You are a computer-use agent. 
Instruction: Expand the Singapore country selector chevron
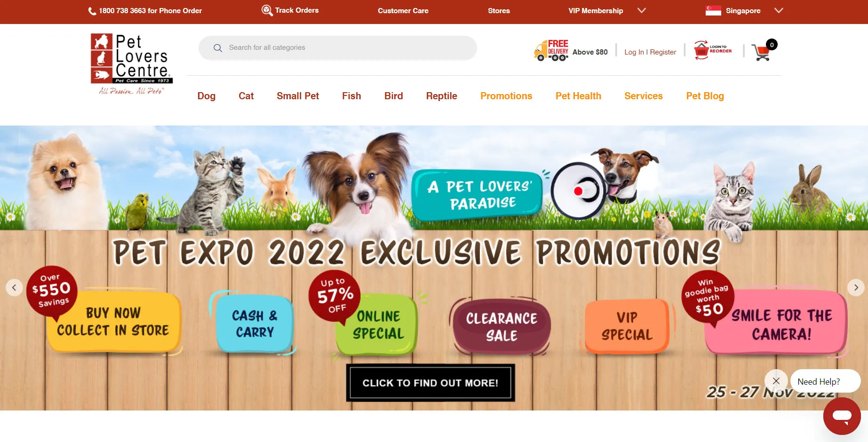pyautogui.click(x=779, y=10)
